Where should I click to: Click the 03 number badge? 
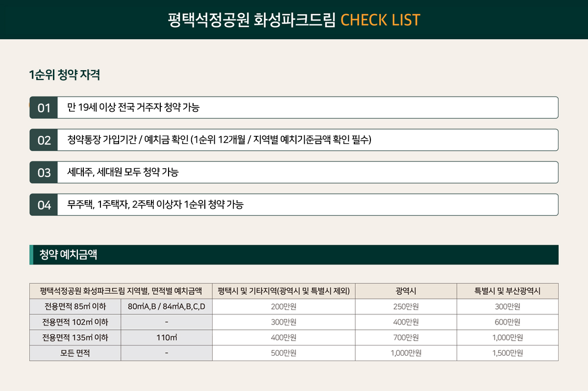click(44, 172)
